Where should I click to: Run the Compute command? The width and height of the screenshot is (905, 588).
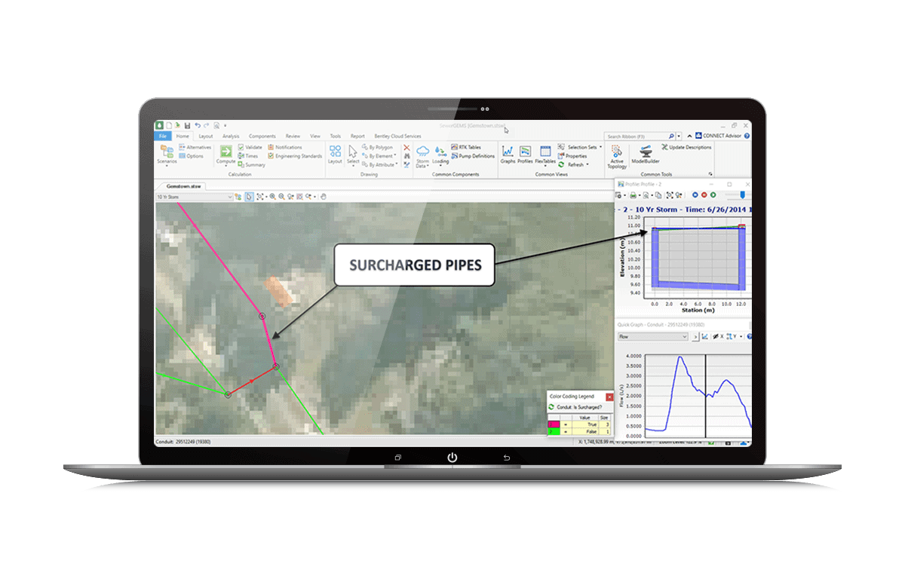(x=225, y=153)
